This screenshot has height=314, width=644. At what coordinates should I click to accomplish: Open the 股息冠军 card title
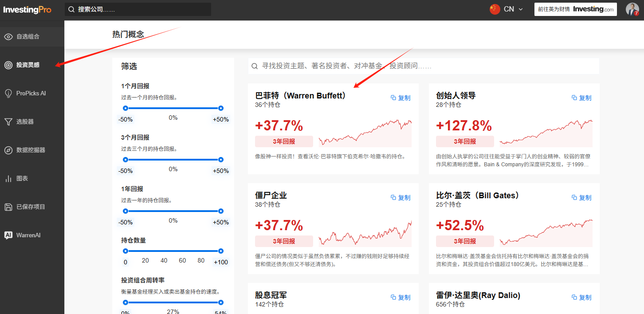[x=271, y=295]
